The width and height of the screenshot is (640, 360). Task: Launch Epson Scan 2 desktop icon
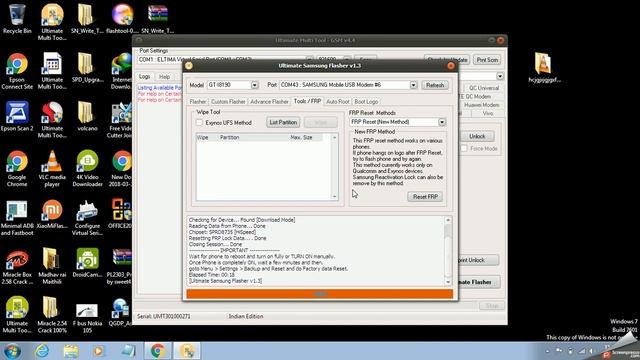pyautogui.click(x=17, y=116)
